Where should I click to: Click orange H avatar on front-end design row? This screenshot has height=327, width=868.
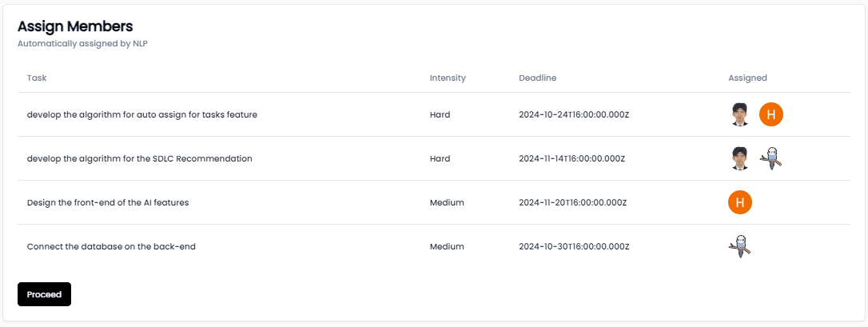[740, 202]
